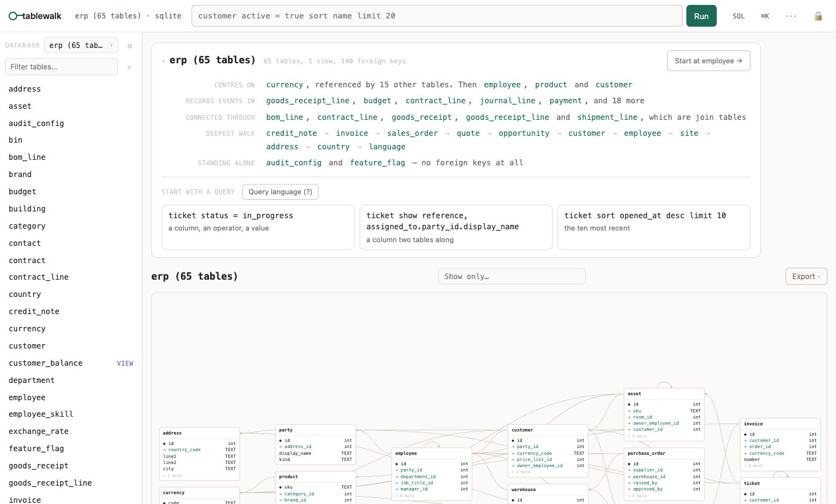The image size is (836, 504).
Task: Click the asset table node in diagram
Action: [x=664, y=415]
